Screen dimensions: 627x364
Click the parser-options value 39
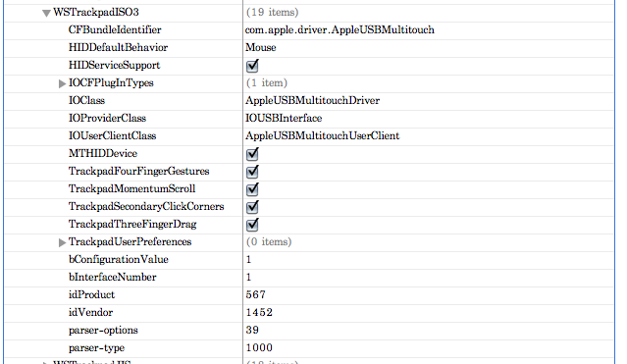coord(252,330)
